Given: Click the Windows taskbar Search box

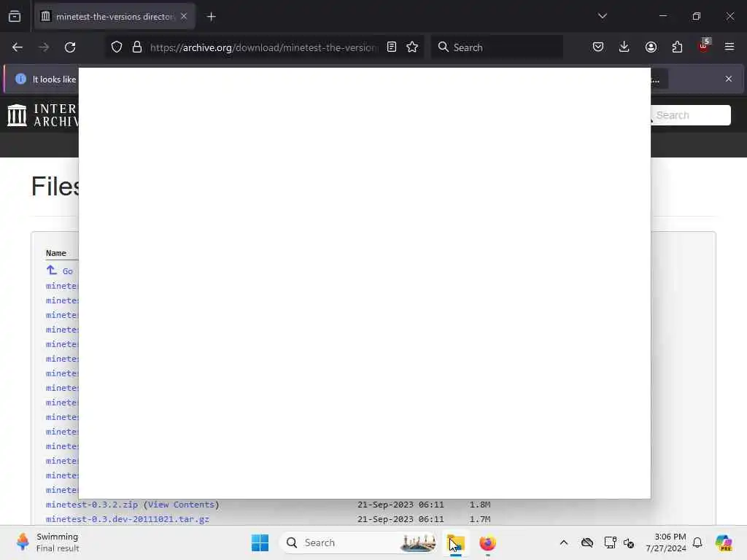Looking at the screenshot, I should tap(357, 542).
